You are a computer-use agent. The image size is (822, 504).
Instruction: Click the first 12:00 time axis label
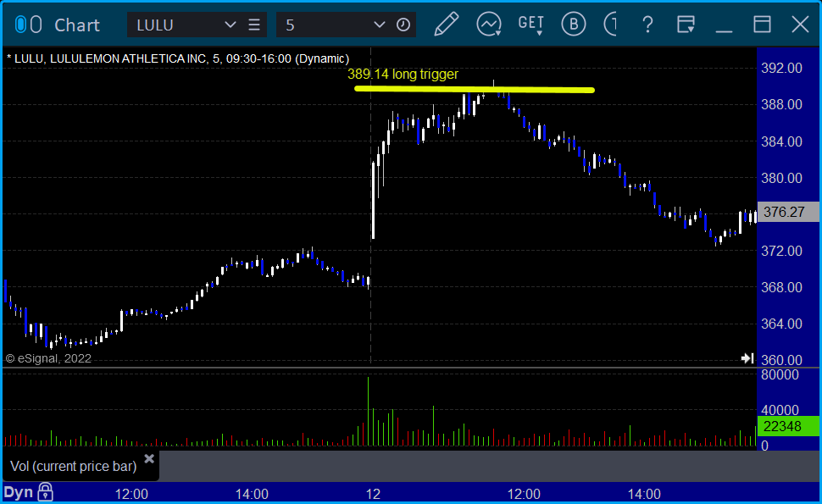click(131, 494)
